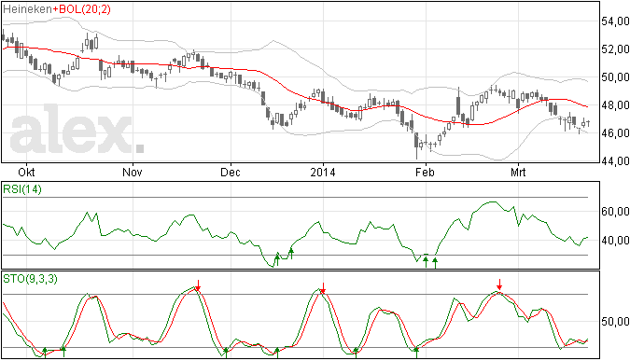Click the 60,00 RSI axis value
The image size is (644, 361).
615,211
